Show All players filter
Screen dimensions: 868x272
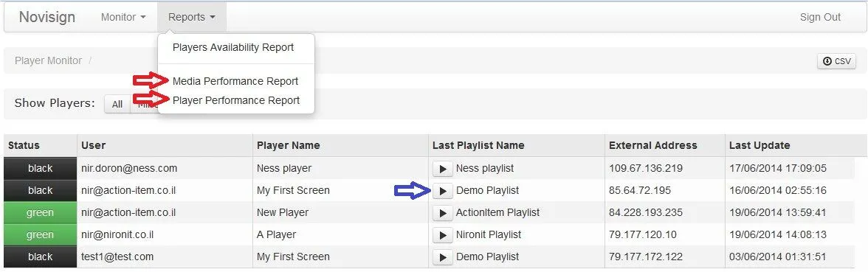[117, 104]
